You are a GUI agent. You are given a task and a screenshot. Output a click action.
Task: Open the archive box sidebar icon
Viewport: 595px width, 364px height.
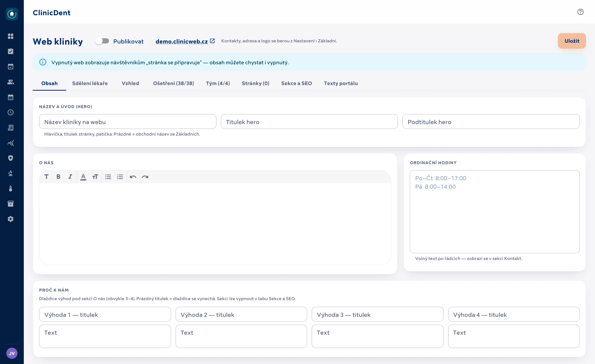pyautogui.click(x=11, y=204)
